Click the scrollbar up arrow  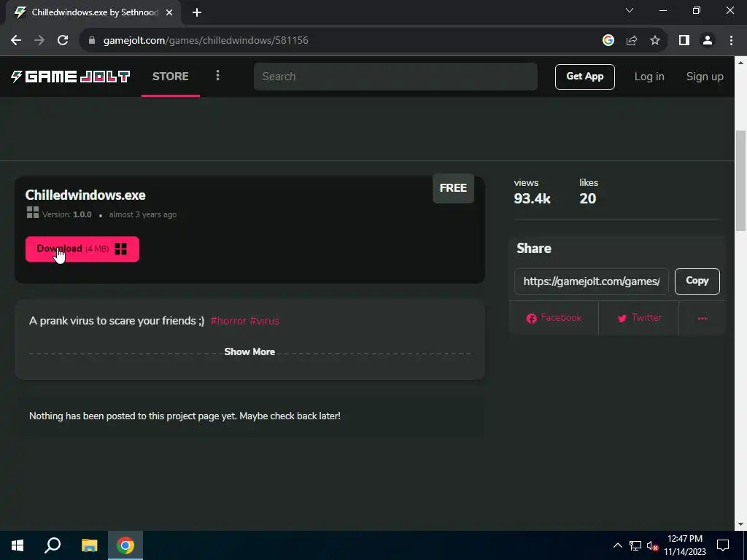[741, 63]
